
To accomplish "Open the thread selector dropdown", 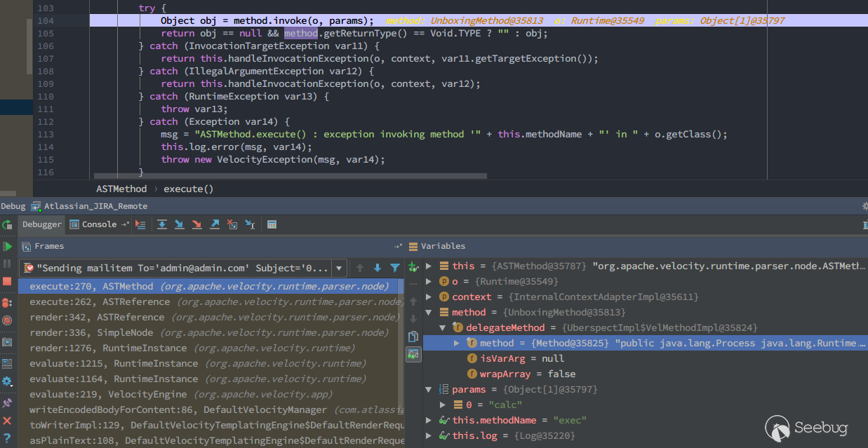I will pos(340,268).
